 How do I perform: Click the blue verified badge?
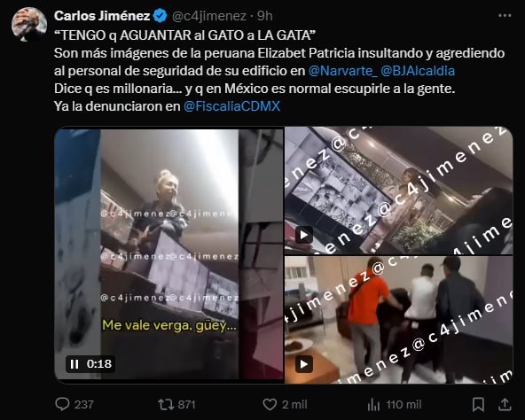click(x=160, y=16)
